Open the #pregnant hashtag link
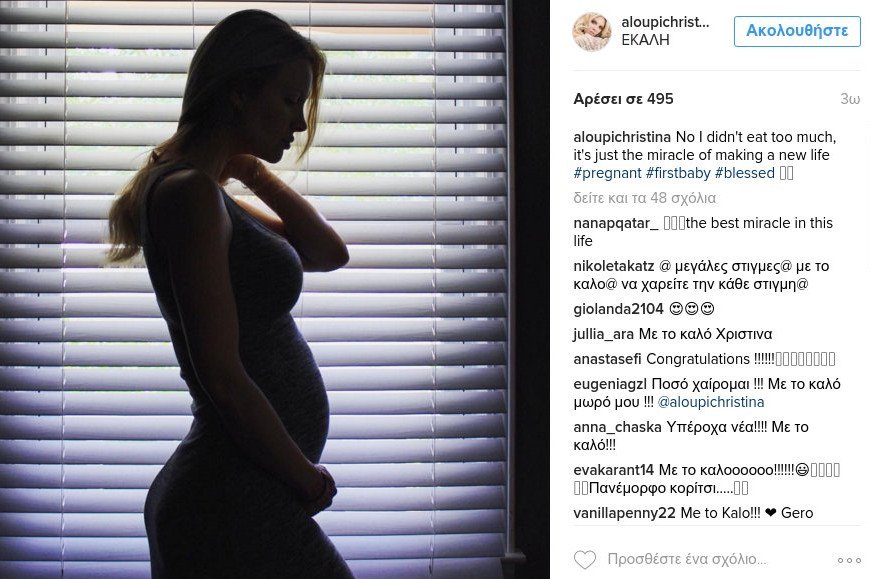Screen dimensions: 870x579 point(608,173)
